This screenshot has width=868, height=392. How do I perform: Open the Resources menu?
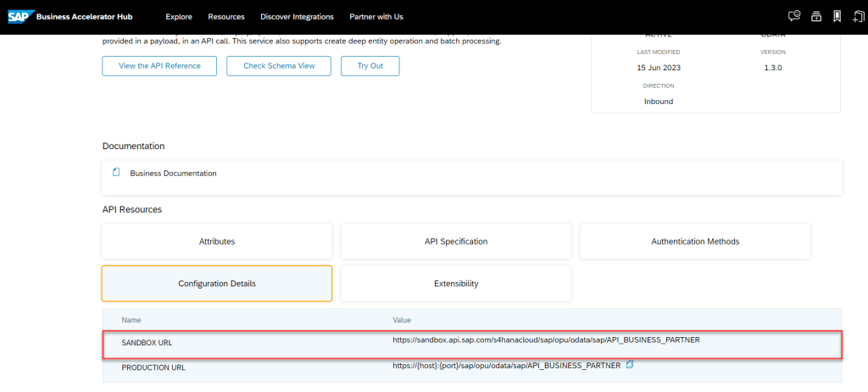coord(226,17)
